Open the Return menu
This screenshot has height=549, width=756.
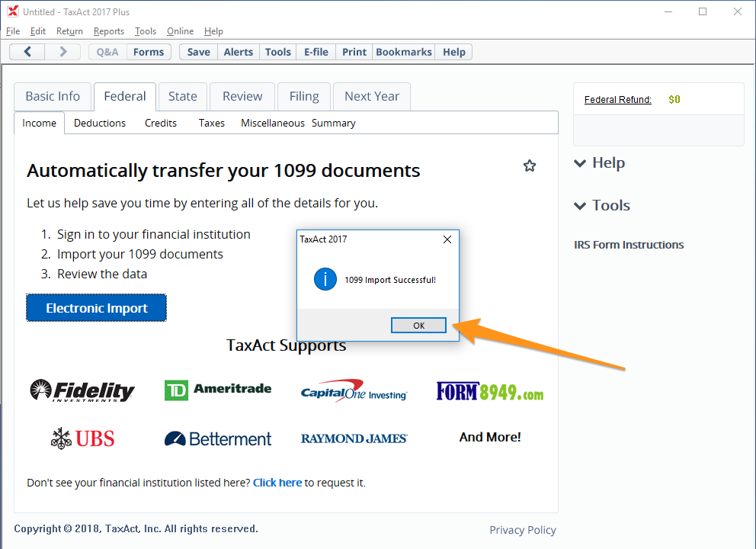(x=69, y=31)
